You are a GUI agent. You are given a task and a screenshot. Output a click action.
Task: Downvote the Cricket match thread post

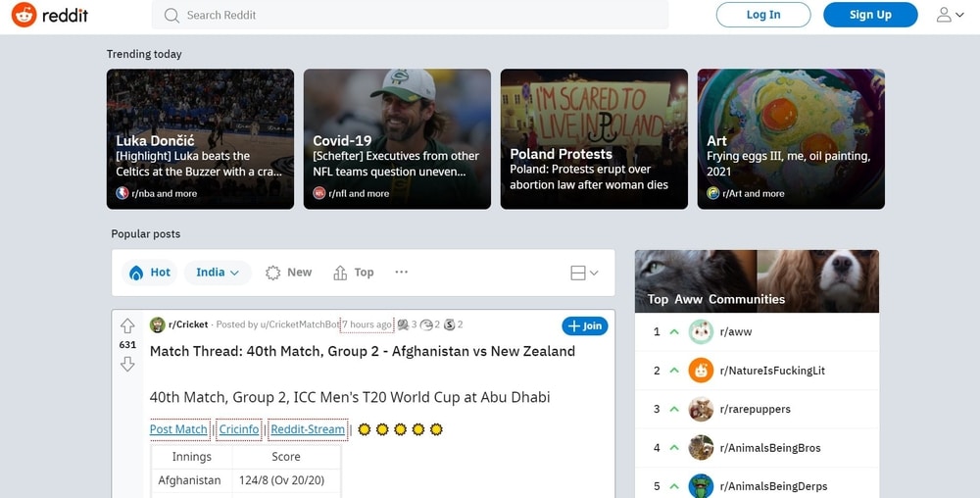coord(127,364)
